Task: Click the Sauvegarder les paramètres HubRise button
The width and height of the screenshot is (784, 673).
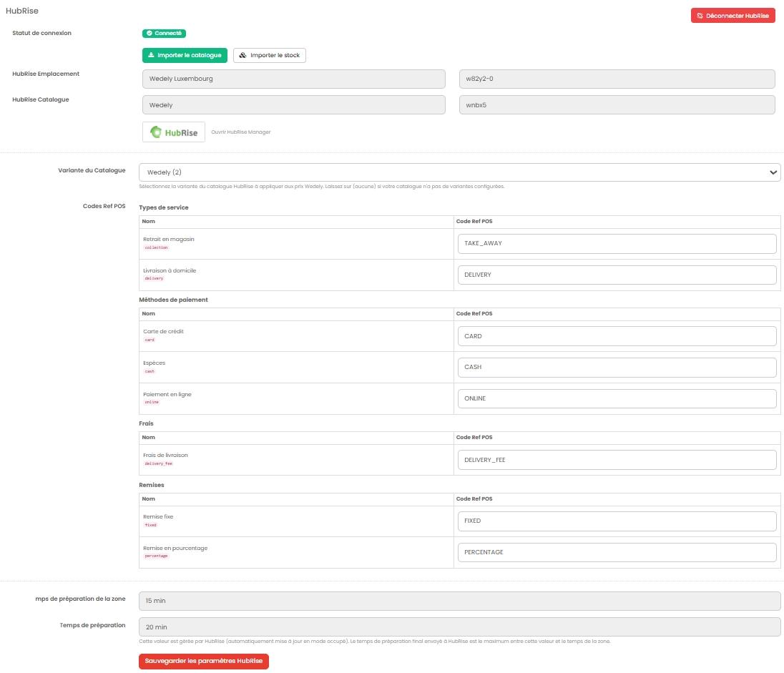Action: [x=203, y=661]
